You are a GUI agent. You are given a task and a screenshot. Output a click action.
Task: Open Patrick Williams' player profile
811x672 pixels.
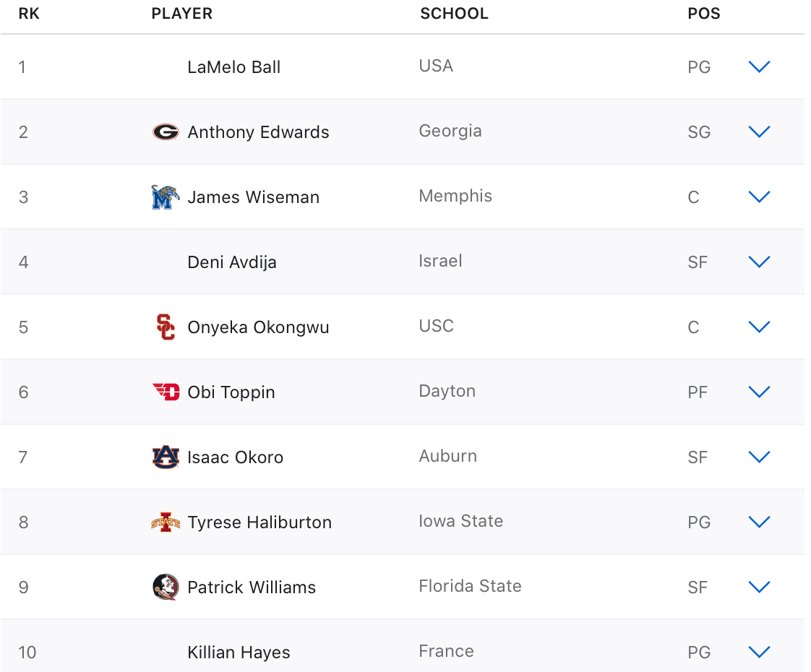tap(252, 587)
